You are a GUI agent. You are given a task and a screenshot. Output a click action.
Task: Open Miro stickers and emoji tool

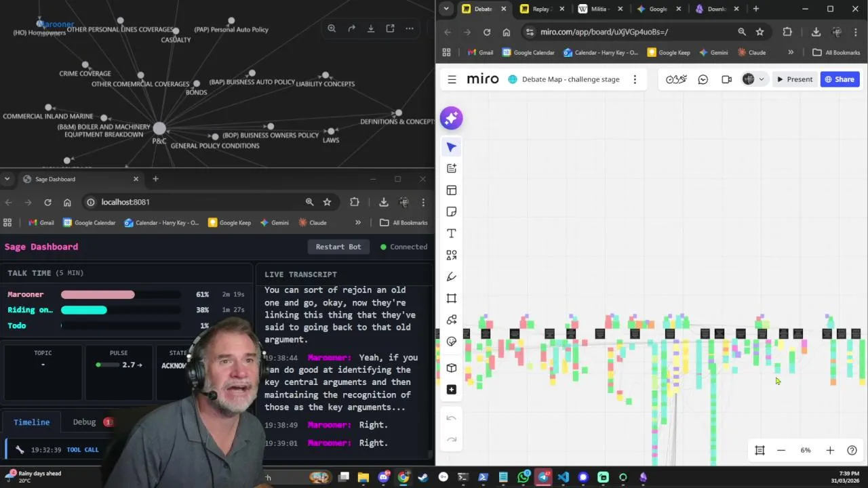click(452, 342)
